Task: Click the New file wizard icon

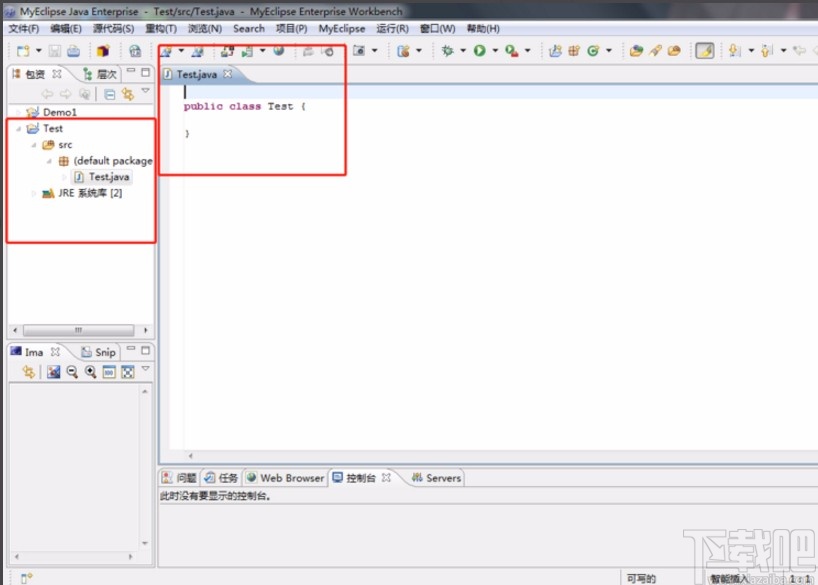Action: pyautogui.click(x=23, y=51)
